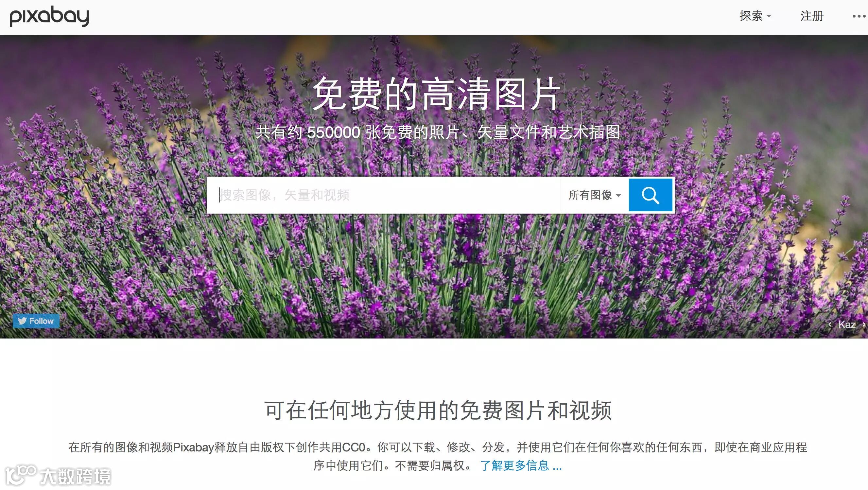Click the 共有约 550000 张 subtitle text

437,132
